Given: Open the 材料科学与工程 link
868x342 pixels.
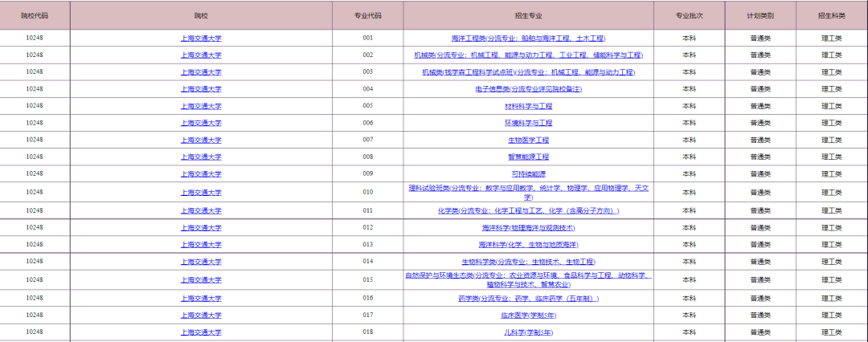Looking at the screenshot, I should [x=528, y=106].
